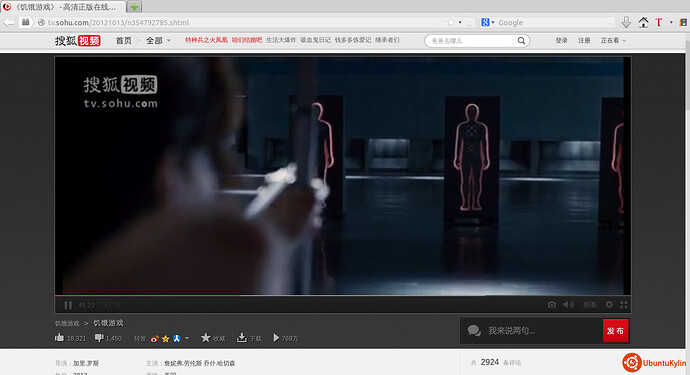Go back with browser back arrow

[9, 22]
